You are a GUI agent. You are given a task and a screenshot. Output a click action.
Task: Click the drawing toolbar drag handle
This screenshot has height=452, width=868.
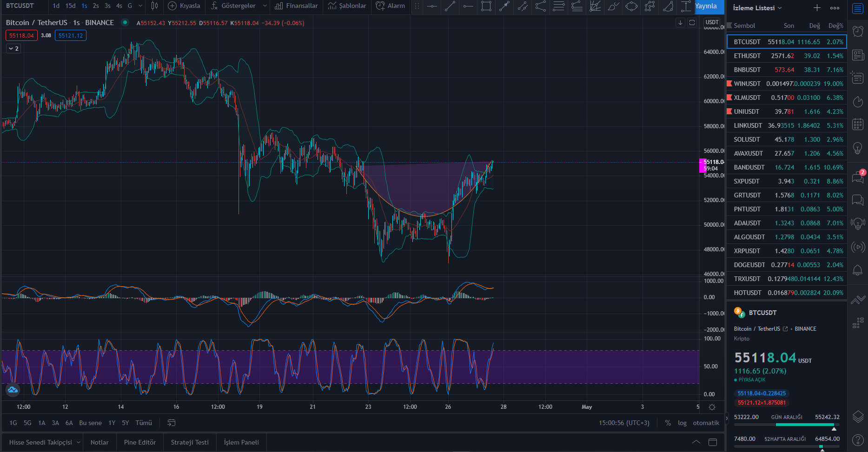(417, 7)
